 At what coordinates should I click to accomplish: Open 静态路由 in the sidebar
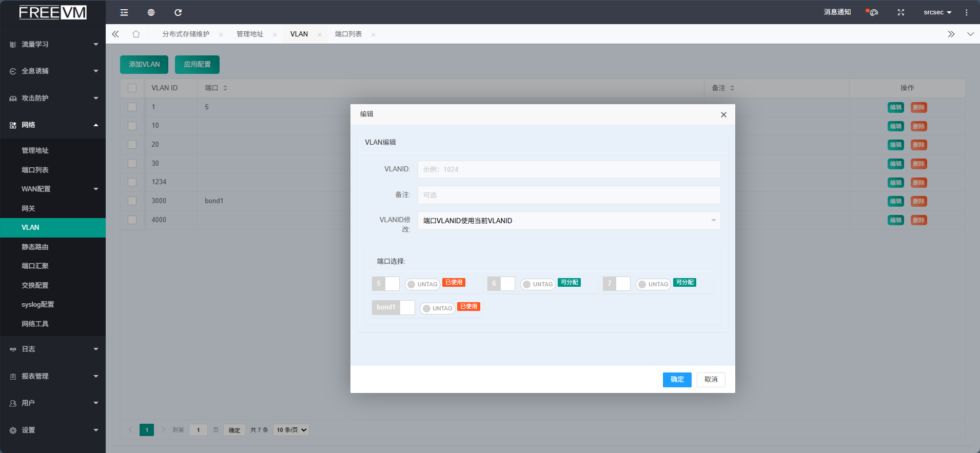[x=35, y=247]
